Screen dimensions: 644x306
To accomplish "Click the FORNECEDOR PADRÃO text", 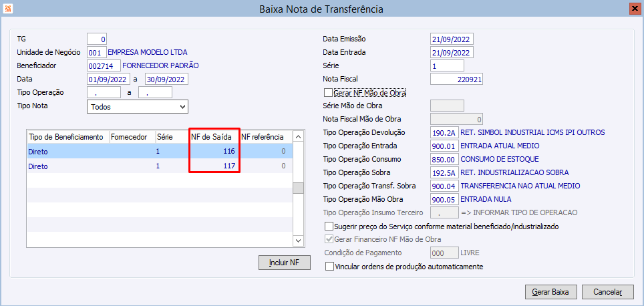I will click(160, 65).
